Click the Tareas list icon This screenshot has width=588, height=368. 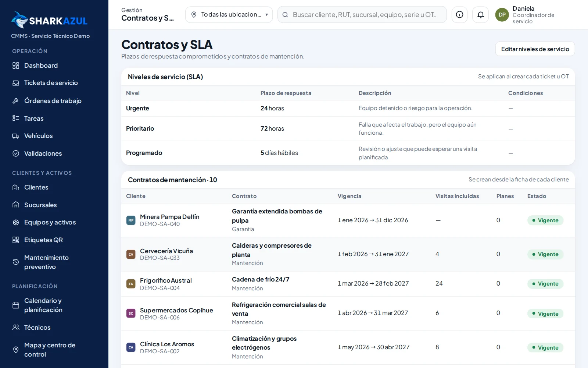pos(16,118)
